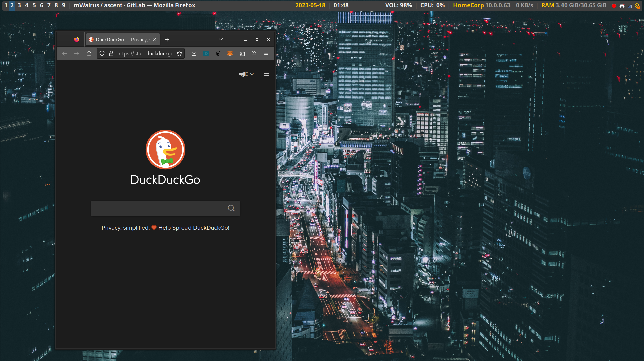This screenshot has width=644, height=361.
Task: Close the Firefox window
Action: (x=268, y=39)
